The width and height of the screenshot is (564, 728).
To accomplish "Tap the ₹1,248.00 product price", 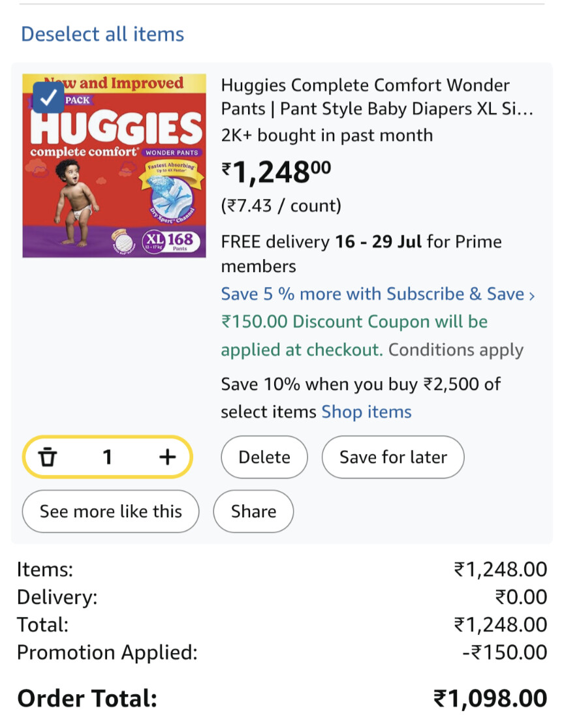I will (x=276, y=172).
